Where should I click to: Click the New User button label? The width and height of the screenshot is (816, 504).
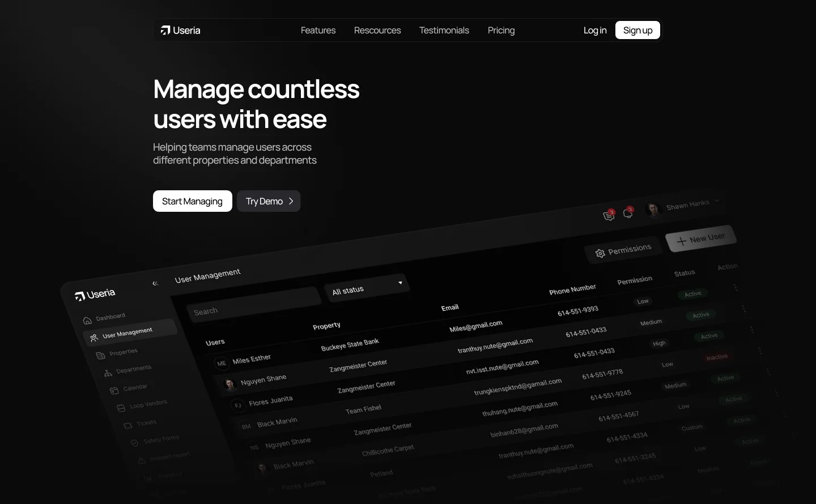click(x=707, y=237)
